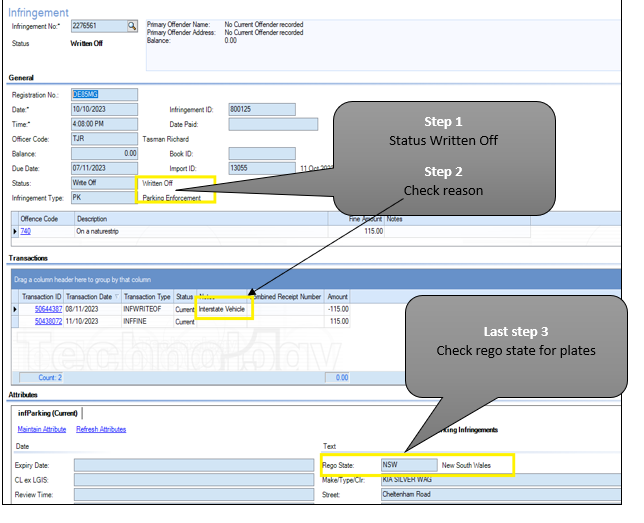Click row selector arrow for transaction 50644387
Screen dimensions: 644x523
14,310
